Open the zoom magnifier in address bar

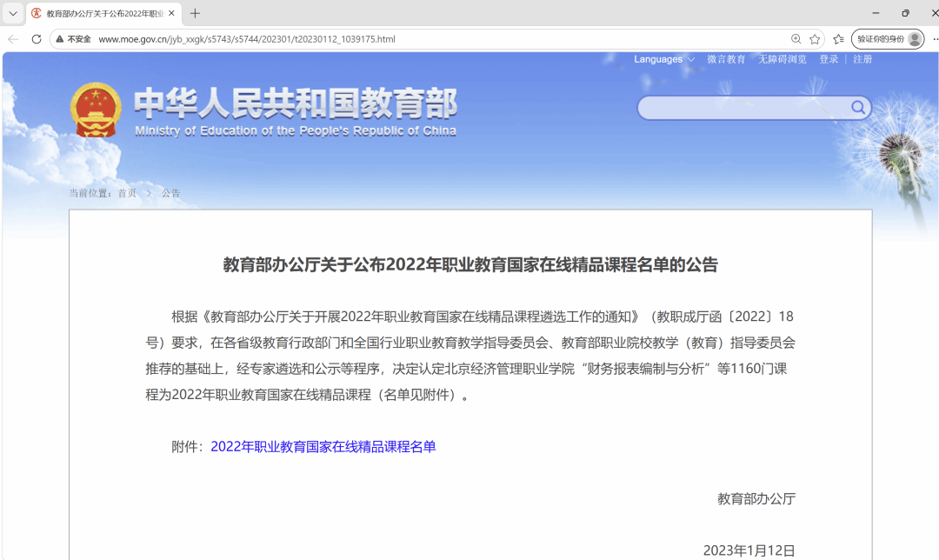click(796, 39)
